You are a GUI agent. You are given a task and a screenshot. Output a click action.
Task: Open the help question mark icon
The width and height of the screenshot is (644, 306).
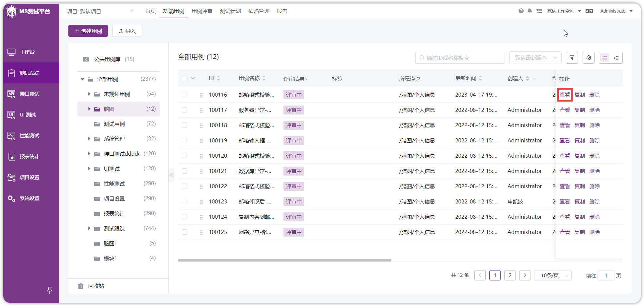[x=521, y=11]
